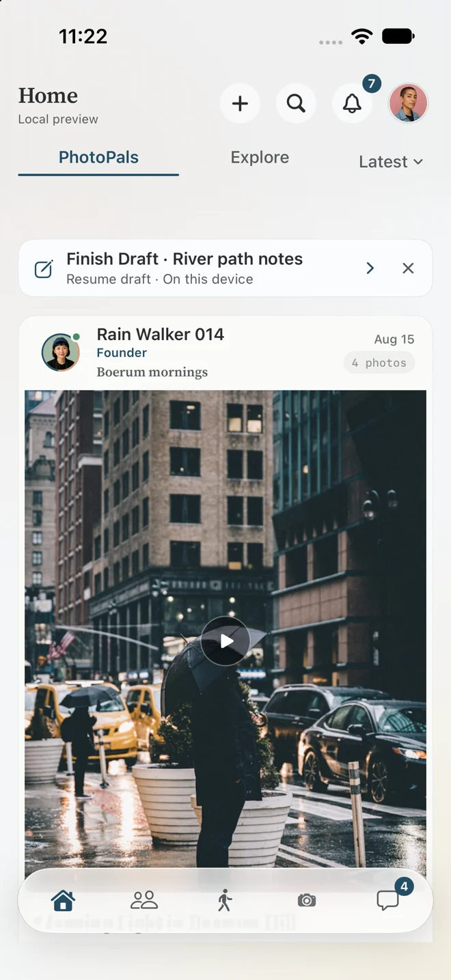This screenshot has width=451, height=980.
Task: Tap the plus icon to create post
Action: point(240,104)
